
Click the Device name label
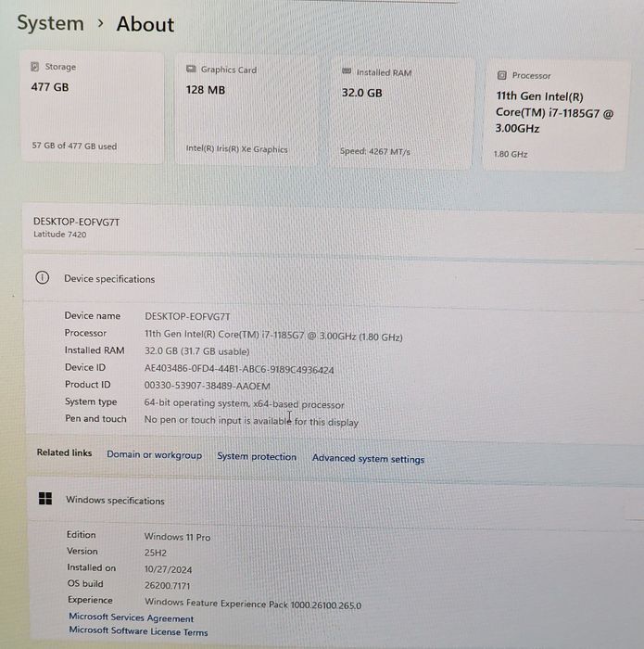click(x=93, y=316)
